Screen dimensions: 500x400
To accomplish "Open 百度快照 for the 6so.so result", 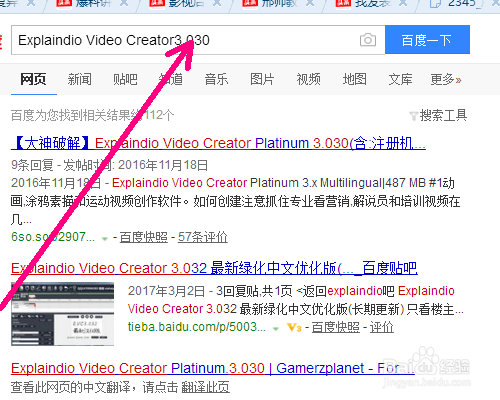I will coord(144,237).
